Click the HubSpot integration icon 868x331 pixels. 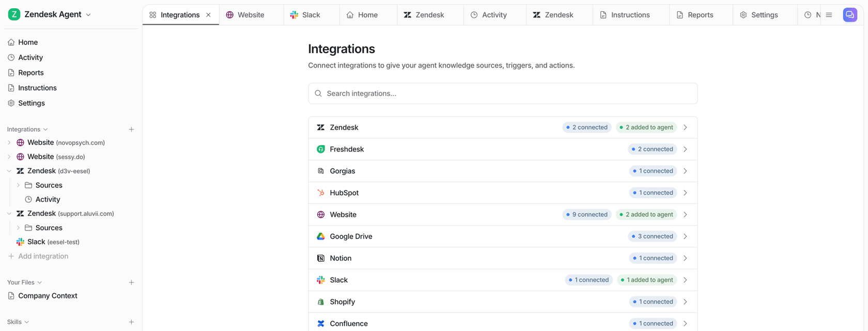coord(321,193)
